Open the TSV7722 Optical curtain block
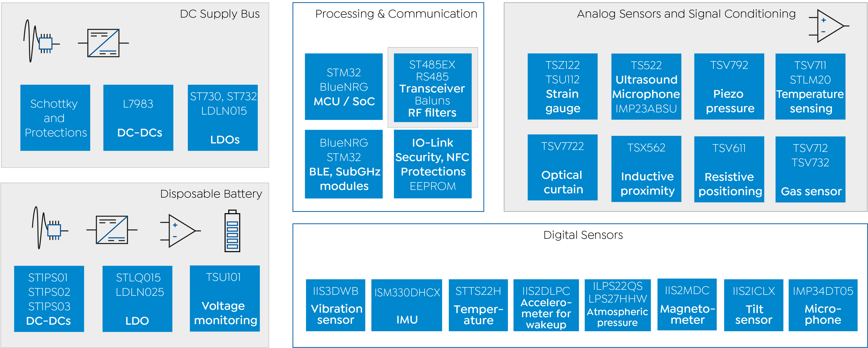 [562, 167]
